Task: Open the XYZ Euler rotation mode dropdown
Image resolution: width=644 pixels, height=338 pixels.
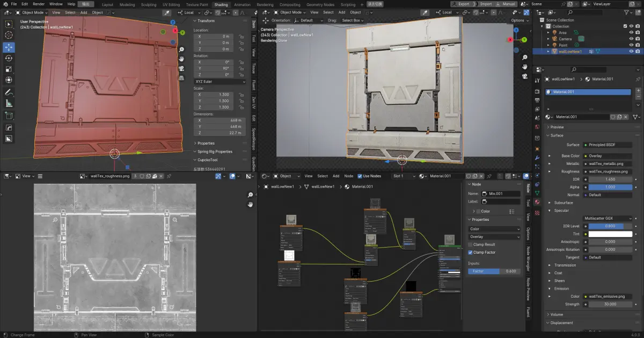Action: pyautogui.click(x=219, y=81)
